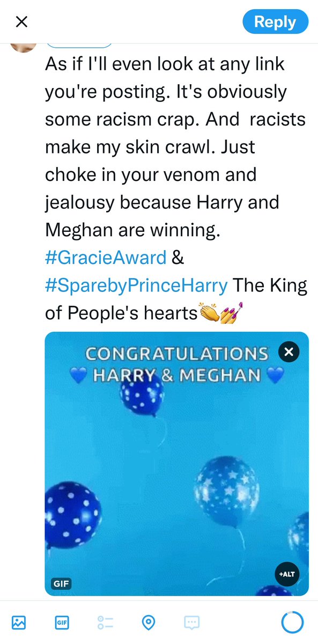Screen dimensions: 318x644
Task: Tap the speech bubble icon in the toolbar
Action: [x=192, y=623]
